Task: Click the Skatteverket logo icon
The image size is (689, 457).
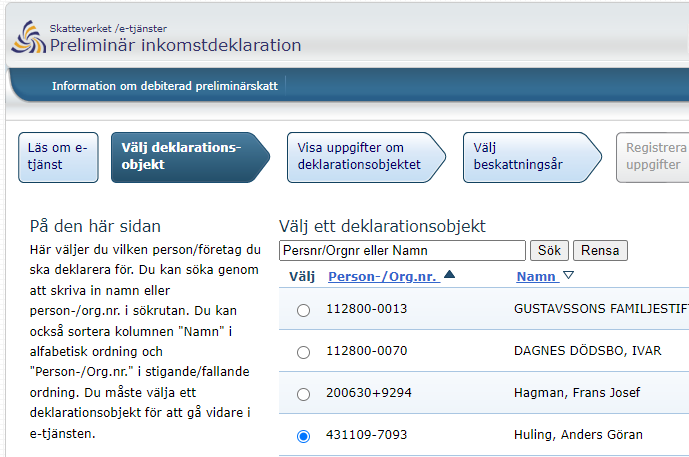Action: coord(29,37)
